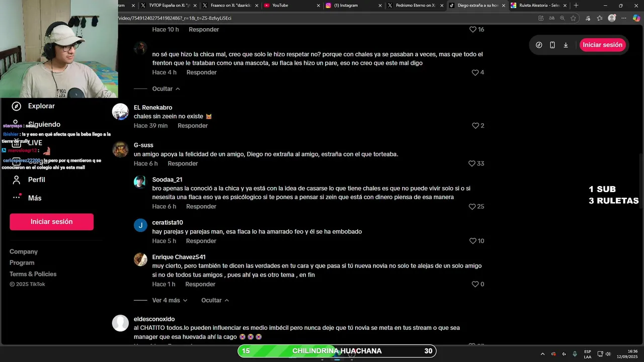The image size is (644, 362).
Task: Collapse replies with upper Ocultar
Action: 166,89
